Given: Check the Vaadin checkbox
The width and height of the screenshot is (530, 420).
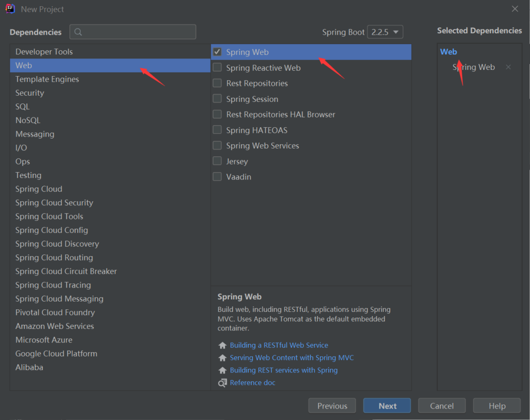Looking at the screenshot, I should 217,177.
